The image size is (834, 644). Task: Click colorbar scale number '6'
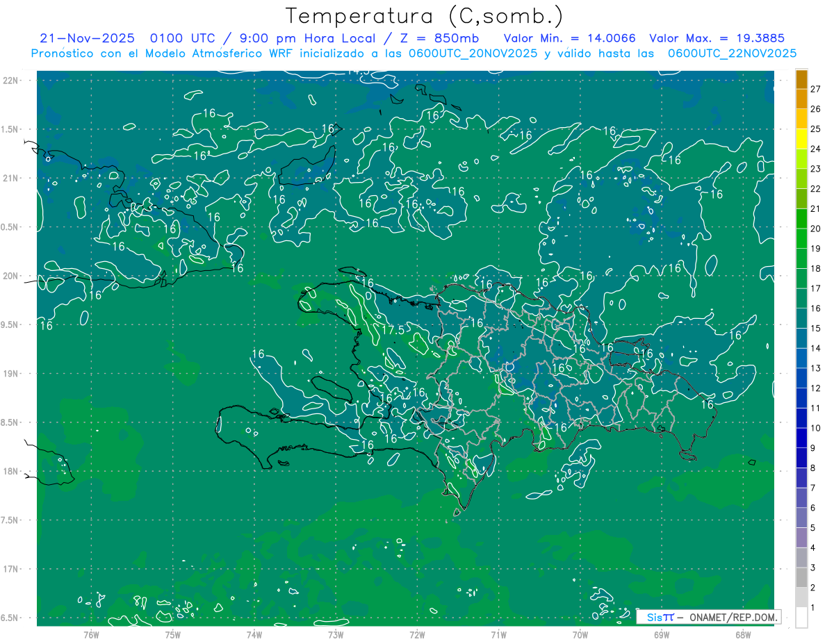813,508
